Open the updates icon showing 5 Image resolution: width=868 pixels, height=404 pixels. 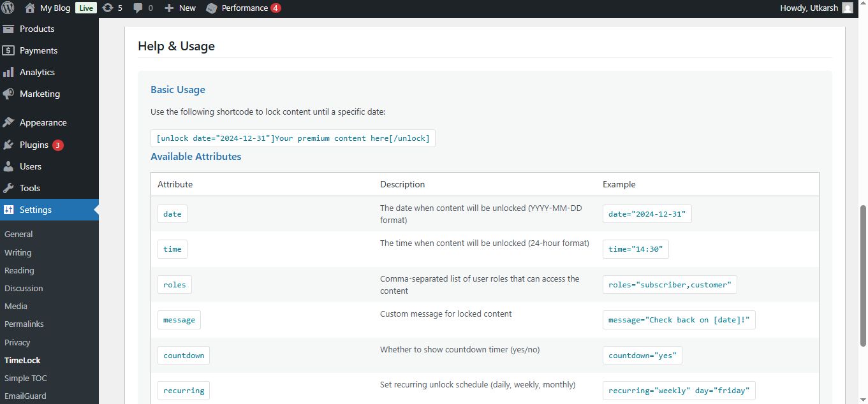click(x=107, y=8)
